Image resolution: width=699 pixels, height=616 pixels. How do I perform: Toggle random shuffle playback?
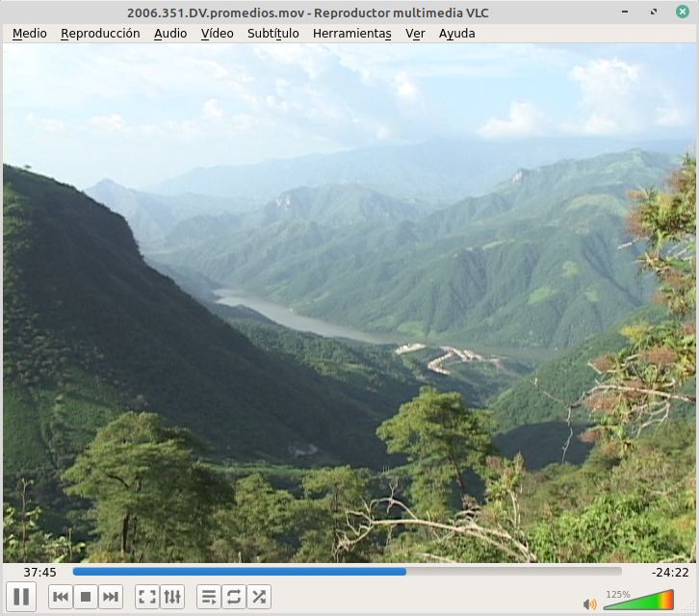pyautogui.click(x=259, y=597)
